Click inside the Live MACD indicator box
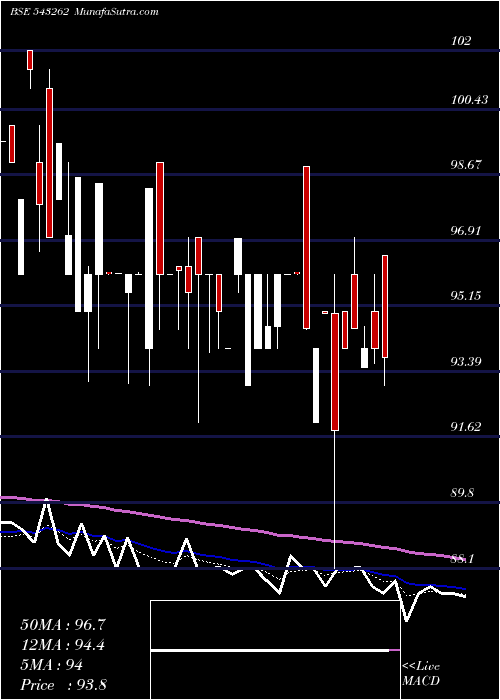This screenshot has height=700, width=500. point(275,650)
